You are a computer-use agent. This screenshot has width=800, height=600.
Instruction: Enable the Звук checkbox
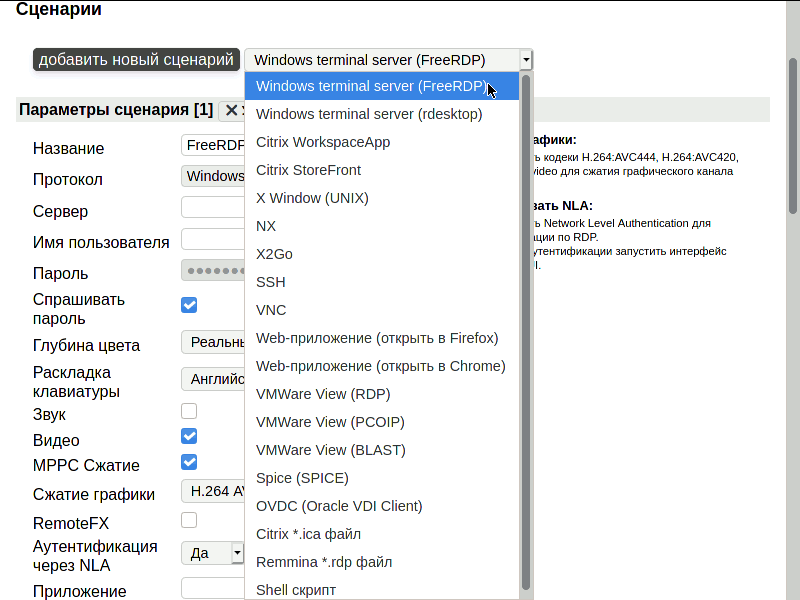tap(189, 411)
